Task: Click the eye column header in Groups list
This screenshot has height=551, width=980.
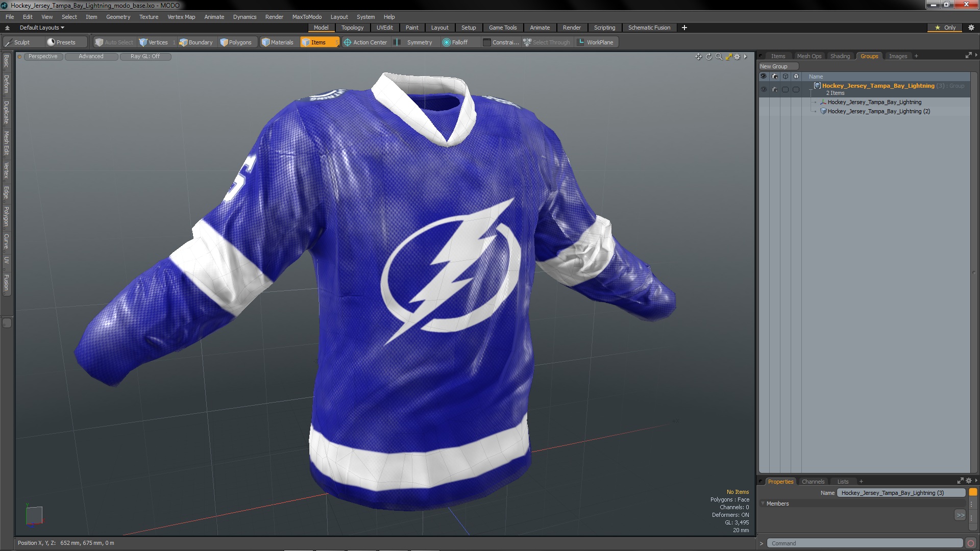Action: [764, 77]
